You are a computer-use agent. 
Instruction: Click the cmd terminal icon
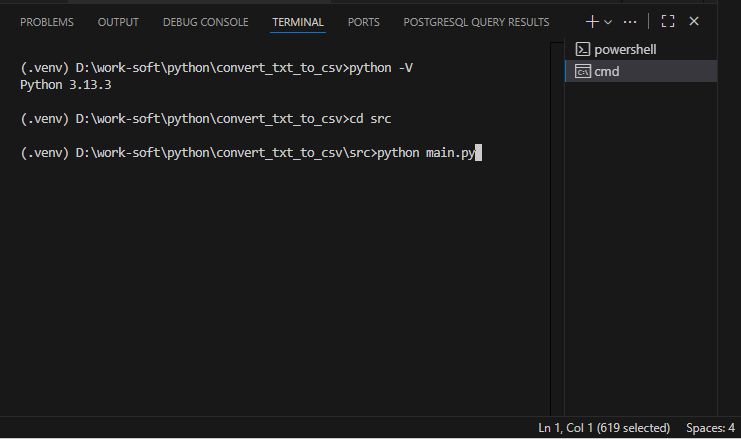[582, 71]
